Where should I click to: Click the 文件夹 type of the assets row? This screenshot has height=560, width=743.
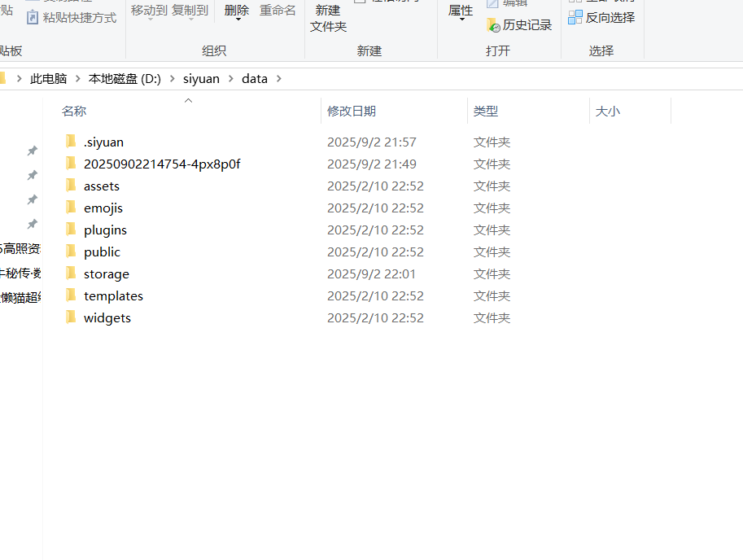(x=492, y=186)
